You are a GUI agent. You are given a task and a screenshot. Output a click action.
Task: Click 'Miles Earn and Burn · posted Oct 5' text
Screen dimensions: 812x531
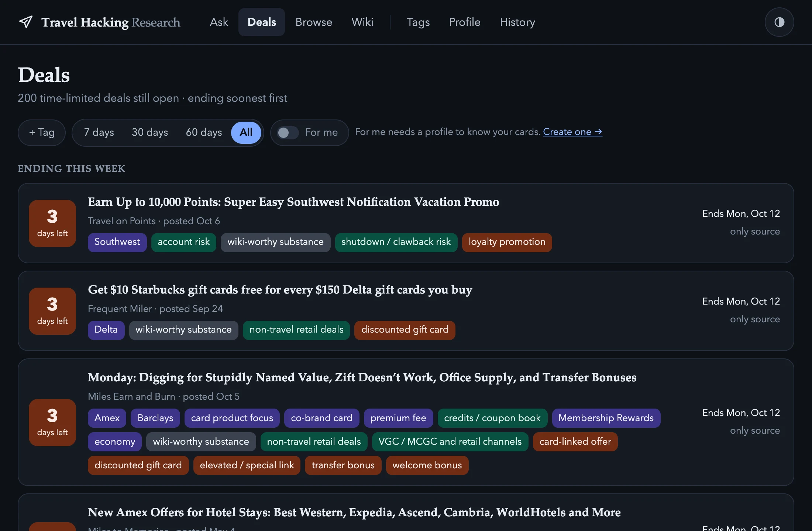[x=164, y=397]
